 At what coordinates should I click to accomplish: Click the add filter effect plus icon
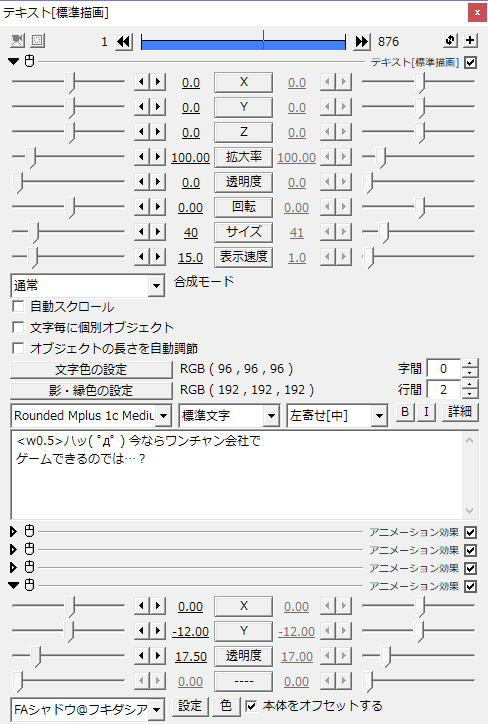click(x=470, y=40)
